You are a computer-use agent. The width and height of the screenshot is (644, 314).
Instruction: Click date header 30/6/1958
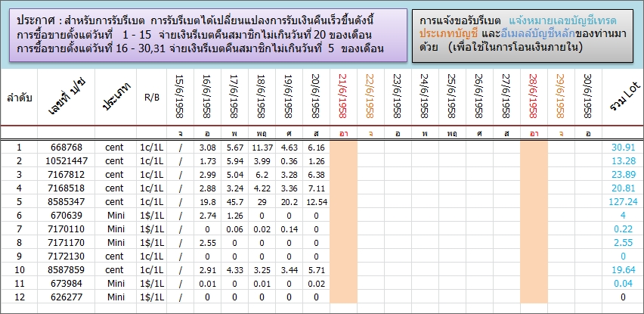coord(588,97)
